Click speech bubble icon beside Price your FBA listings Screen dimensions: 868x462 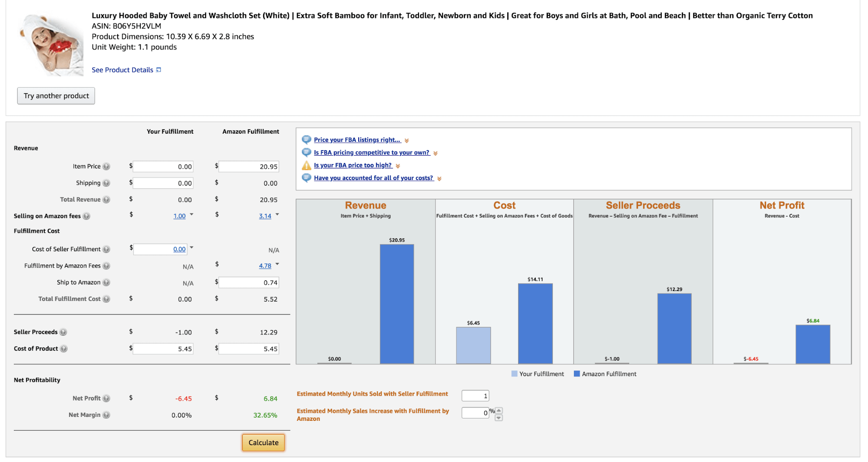tap(307, 140)
